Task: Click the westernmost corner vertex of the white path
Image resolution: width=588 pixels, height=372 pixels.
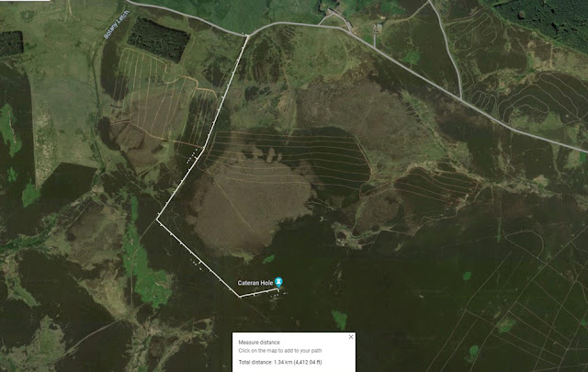Action: (x=157, y=219)
